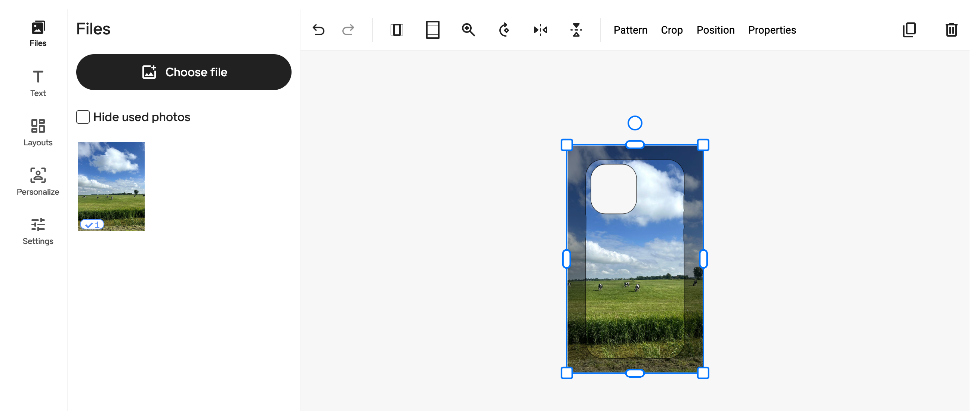Click the zoom in magnifier icon
980x411 pixels.
click(468, 30)
